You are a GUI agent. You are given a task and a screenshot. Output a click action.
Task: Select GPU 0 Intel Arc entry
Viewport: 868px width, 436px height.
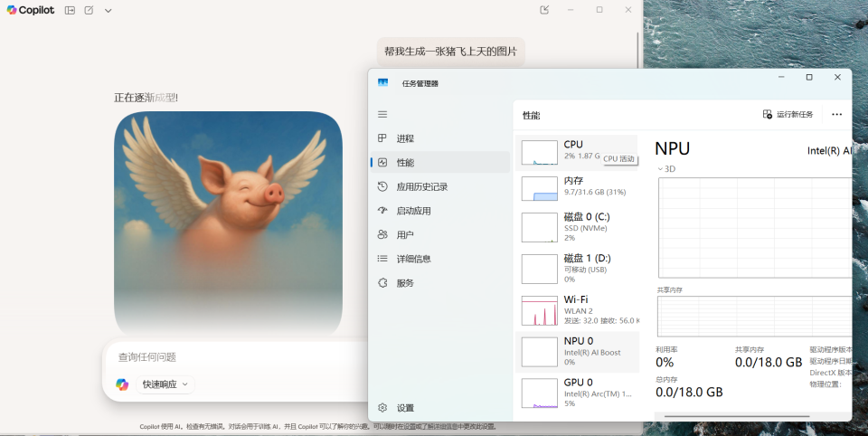pyautogui.click(x=577, y=393)
